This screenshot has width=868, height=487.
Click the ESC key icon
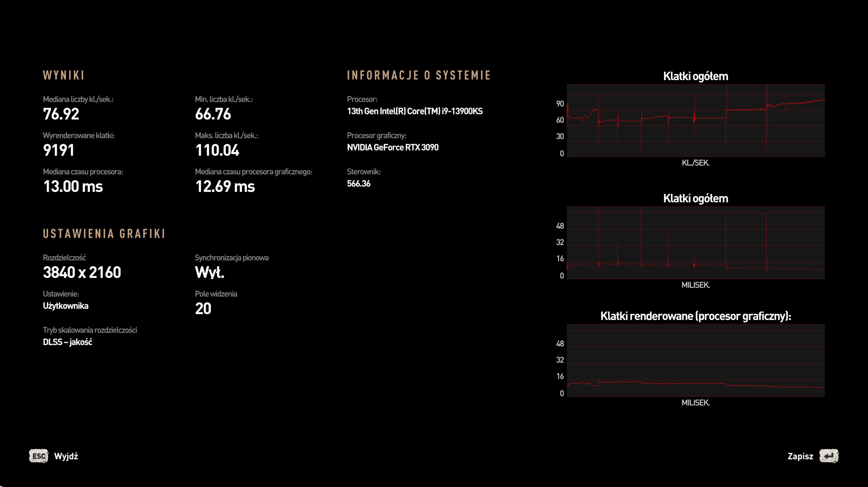click(x=38, y=456)
